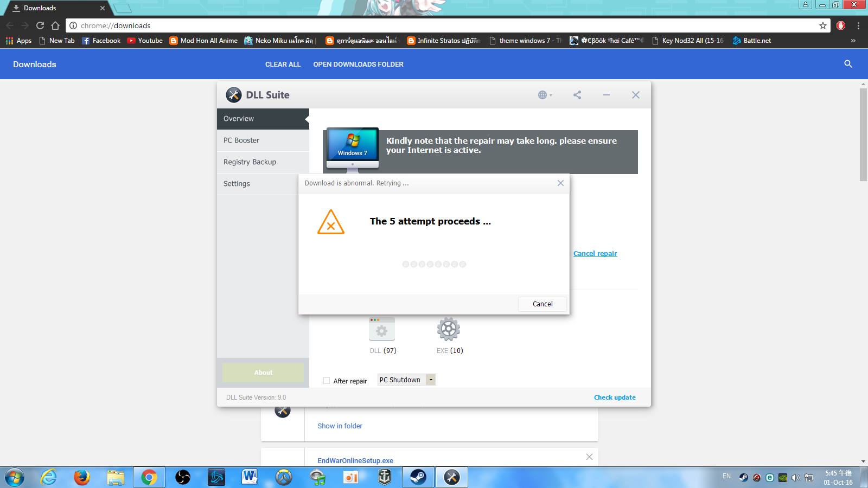The height and width of the screenshot is (488, 868).
Task: Open the PC Booster section
Action: [x=263, y=140]
